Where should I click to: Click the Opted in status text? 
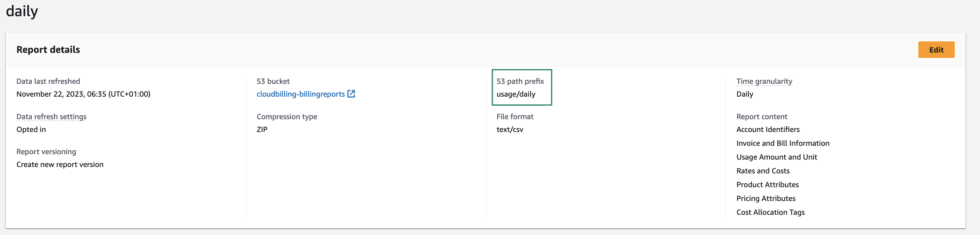(x=31, y=129)
